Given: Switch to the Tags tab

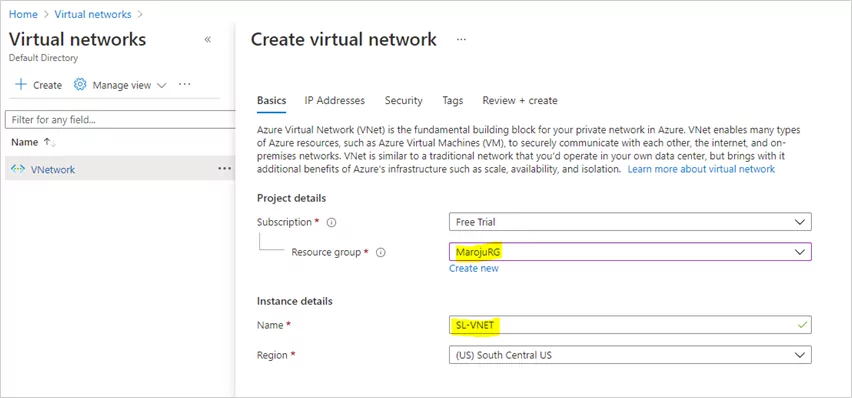Looking at the screenshot, I should click(x=453, y=101).
